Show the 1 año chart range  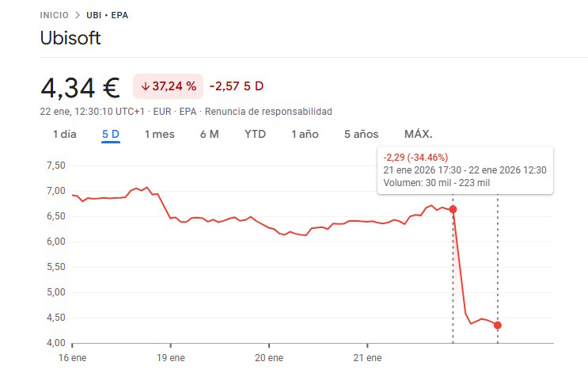click(x=305, y=134)
